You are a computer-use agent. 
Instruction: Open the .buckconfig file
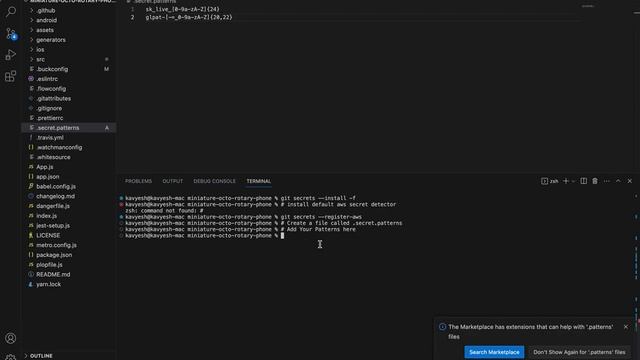(x=69, y=69)
